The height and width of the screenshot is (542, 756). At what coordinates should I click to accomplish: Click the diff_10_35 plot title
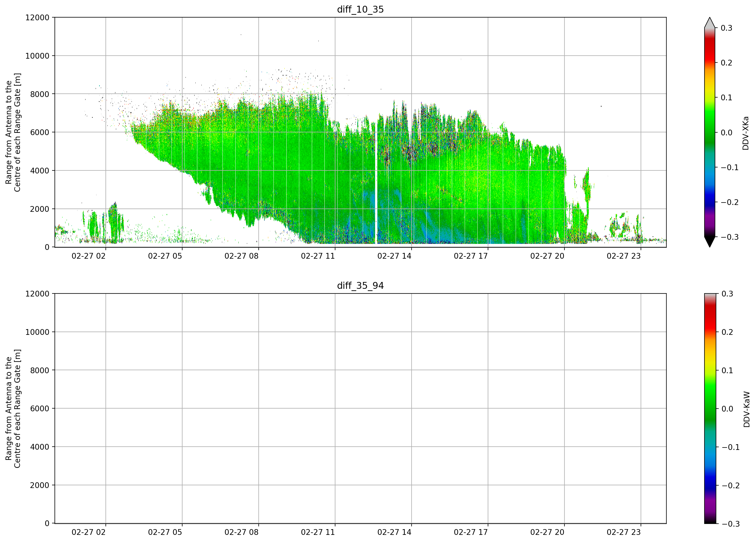click(x=360, y=9)
